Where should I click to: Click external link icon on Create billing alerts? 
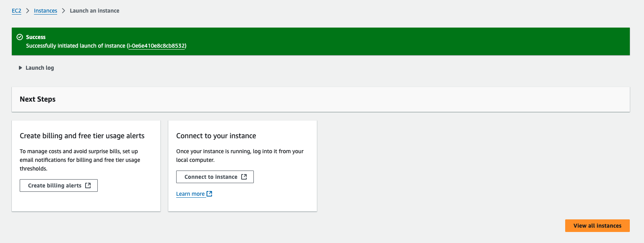click(88, 185)
